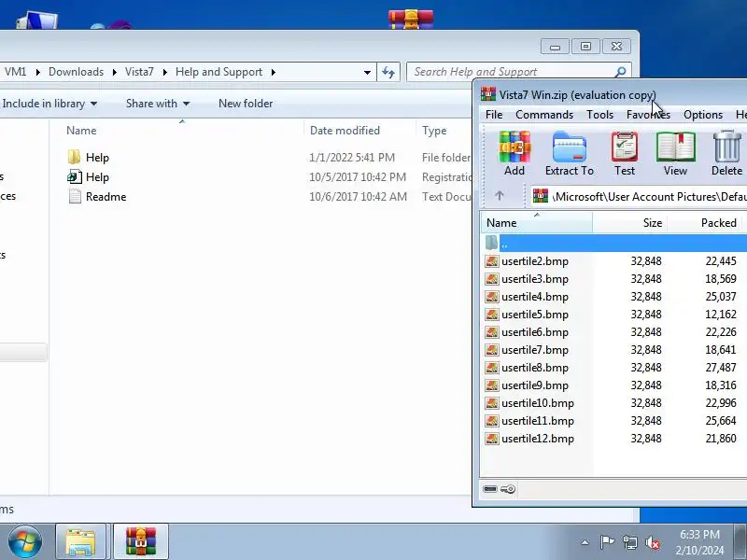Click the Help folder icon in Explorer
Viewport: 747px width, 560px height.
tap(74, 157)
